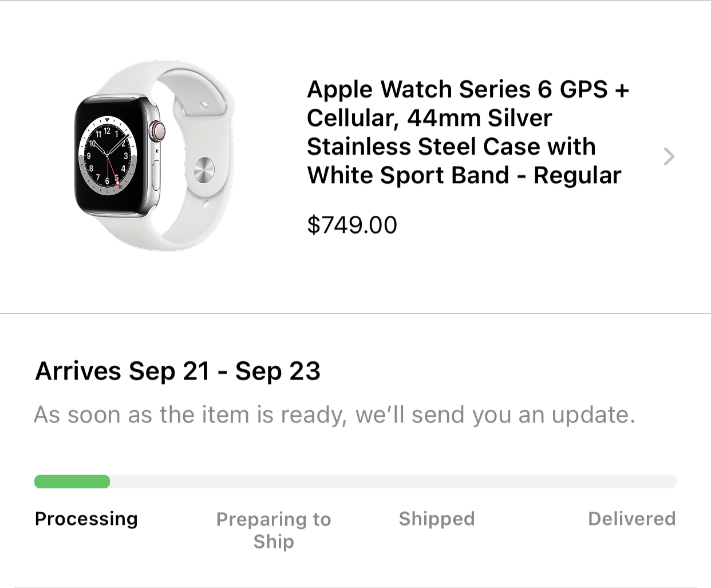The height and width of the screenshot is (588, 711).
Task: Select the Shipped status step
Action: tap(437, 519)
